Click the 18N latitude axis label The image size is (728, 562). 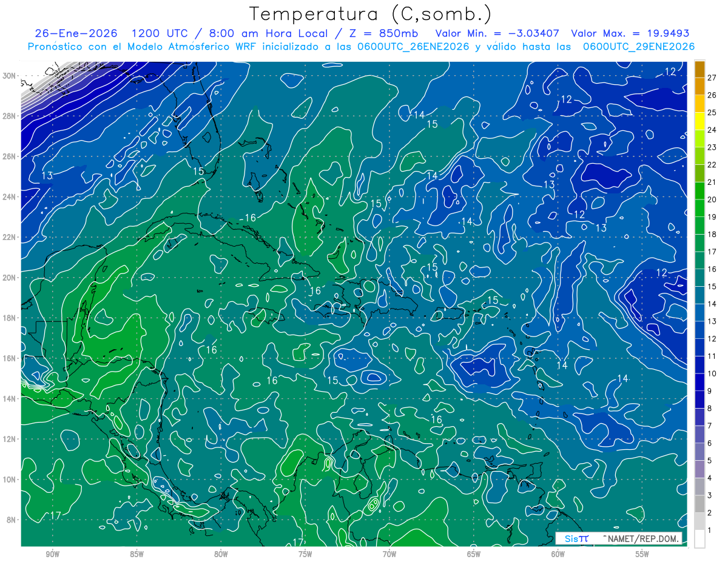coord(10,318)
